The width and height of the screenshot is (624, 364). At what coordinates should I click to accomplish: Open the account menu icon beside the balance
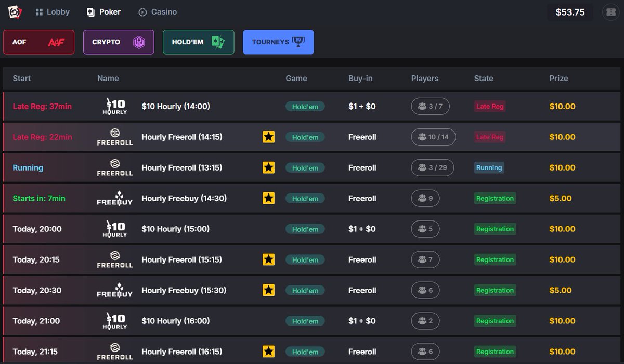[610, 12]
